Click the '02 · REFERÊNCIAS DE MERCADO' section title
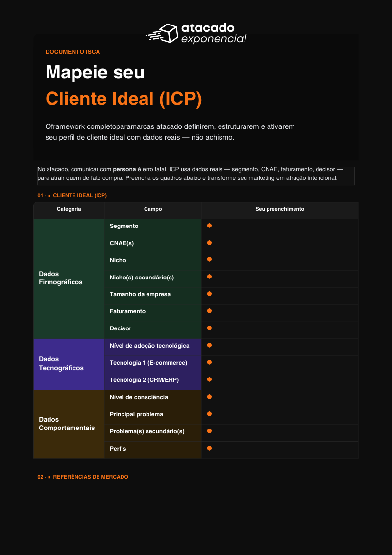This screenshot has width=392, height=555. click(x=83, y=477)
